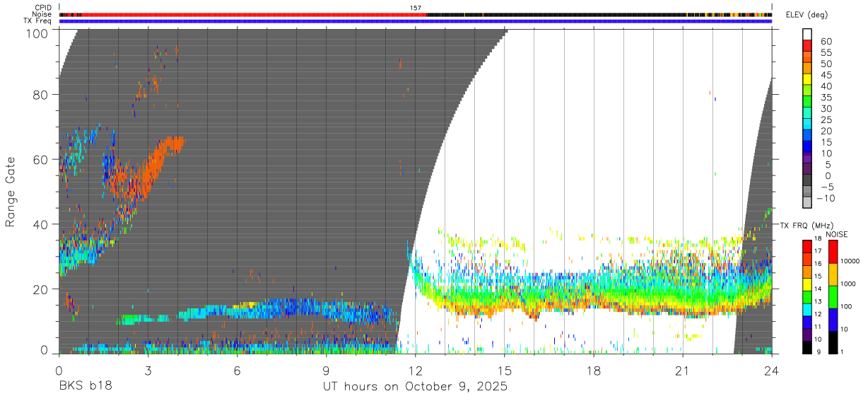Click the 12 tick on the UT hours axis
868x401 pixels.
coord(416,370)
